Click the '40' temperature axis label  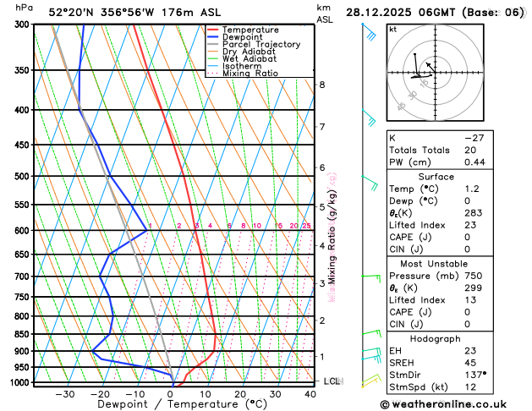pos(310,394)
